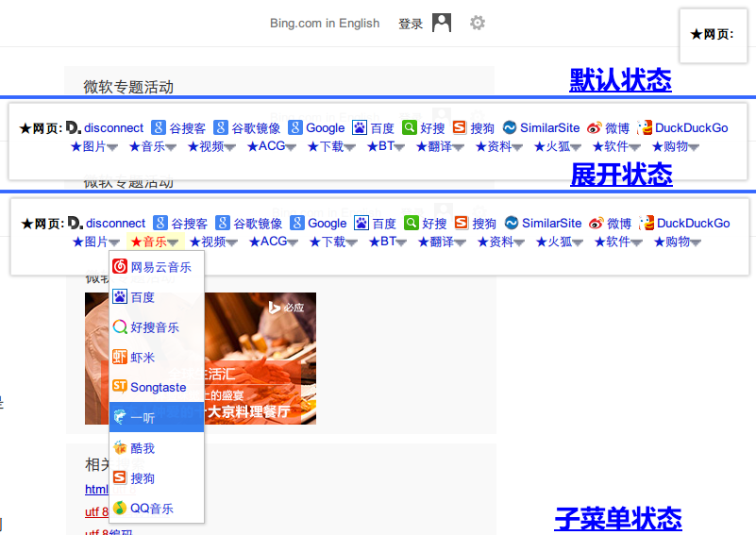Screen dimensions: 756x535
Task: Expand ★ACG dropdown in the 展开状态 toolbar
Action: (x=272, y=146)
